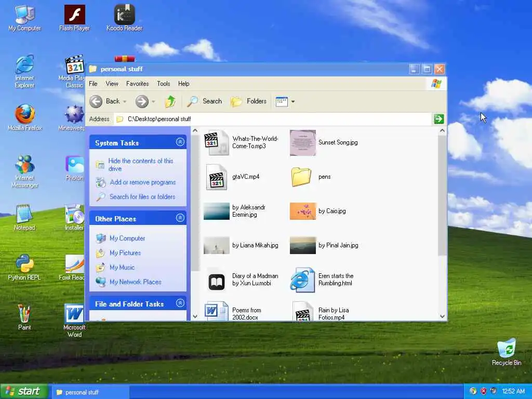Viewport: 532px width, 399px height.
Task: Click Search for files or folders link
Action: tap(142, 197)
